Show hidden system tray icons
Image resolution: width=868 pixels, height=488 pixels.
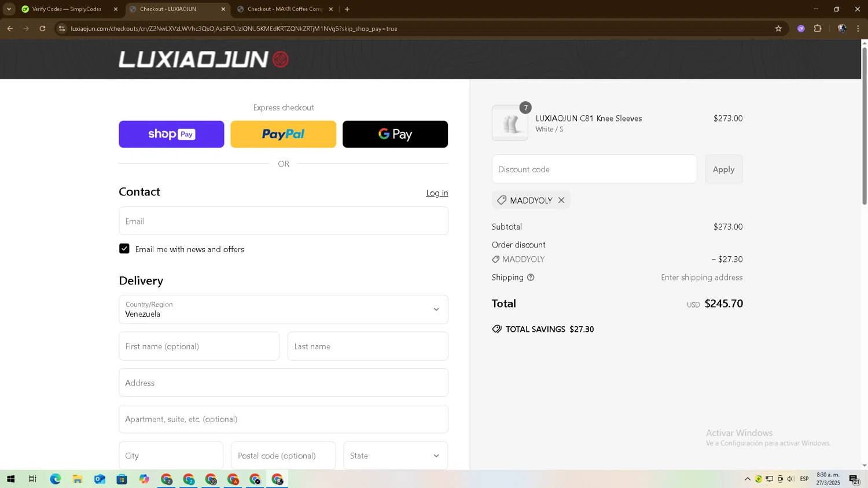point(748,479)
